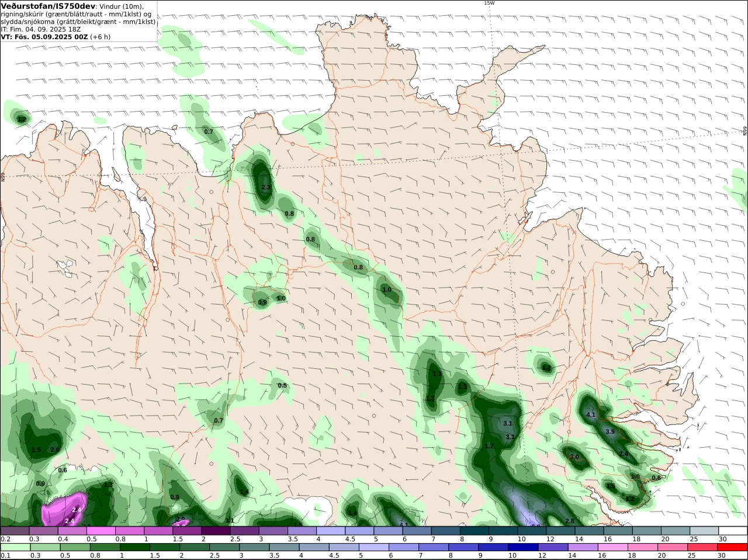Select the deep blue 10–12 rain legend swatch
Image resolution: width=748 pixels, height=560 pixels.
(x=522, y=548)
